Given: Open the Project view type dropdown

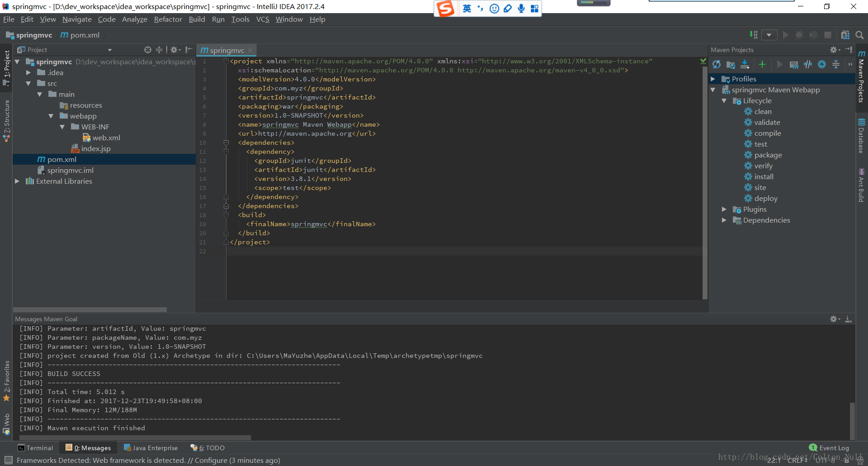Looking at the screenshot, I should tap(110, 50).
